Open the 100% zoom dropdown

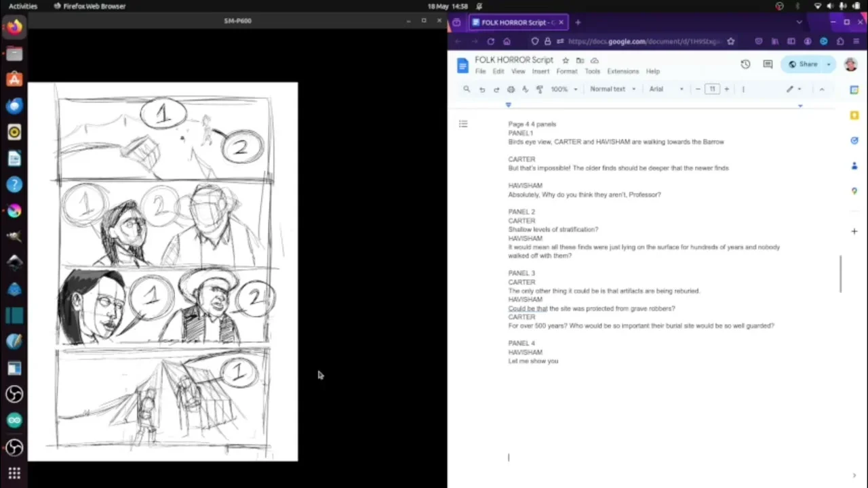coord(564,89)
